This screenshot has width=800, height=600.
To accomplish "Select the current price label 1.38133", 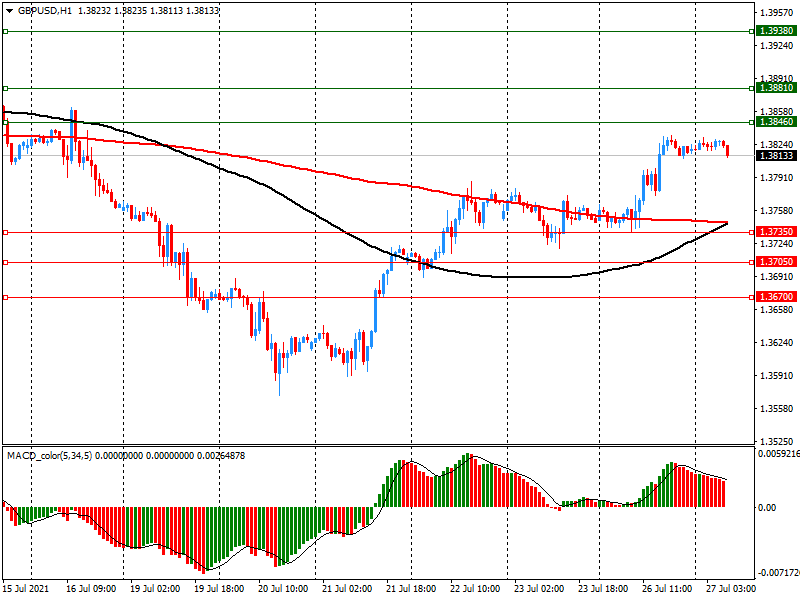I will click(776, 156).
